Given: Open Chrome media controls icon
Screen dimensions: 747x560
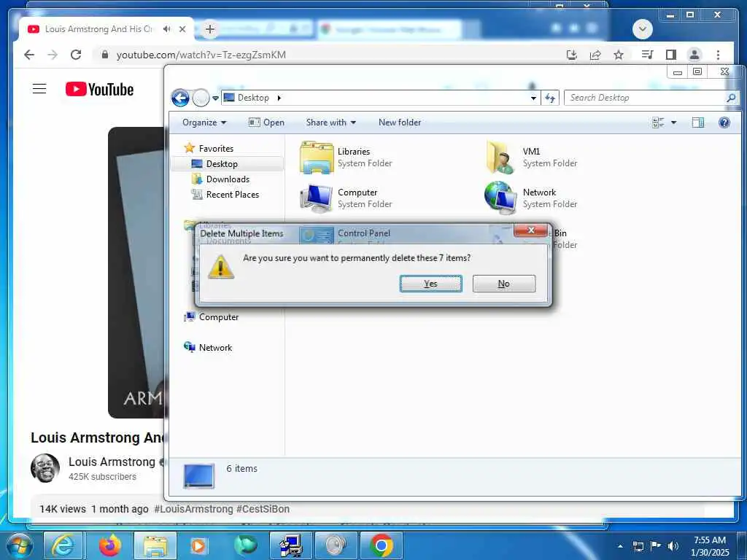Looking at the screenshot, I should 647,55.
